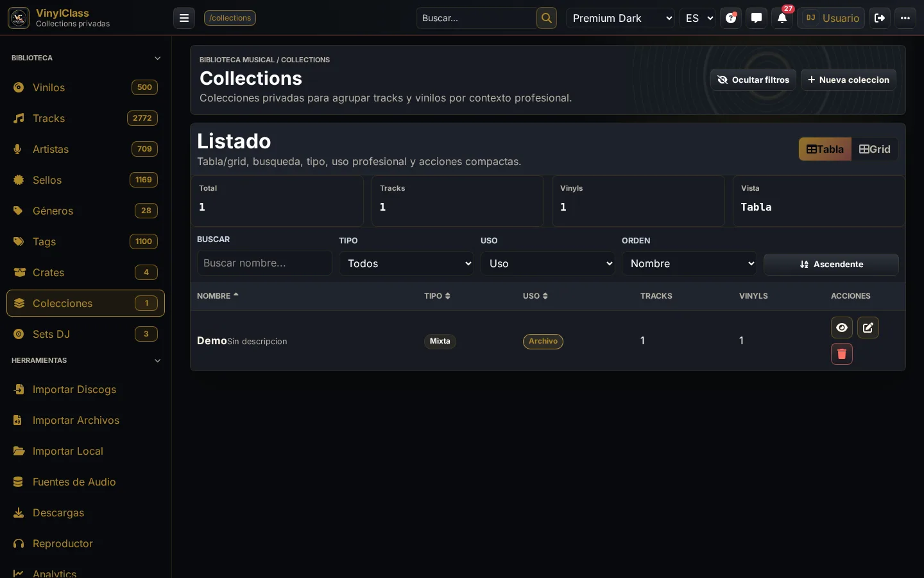Click the Total stat card
The height and width of the screenshot is (578, 924).
277,201
